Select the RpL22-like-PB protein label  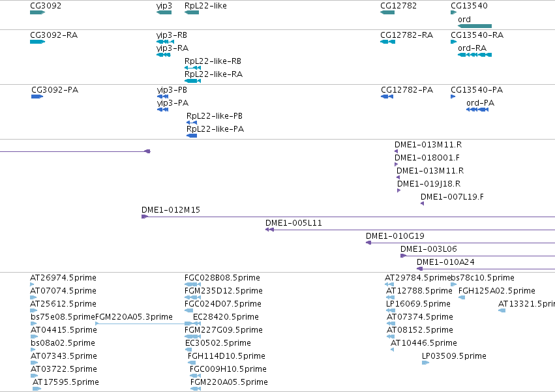215,116
